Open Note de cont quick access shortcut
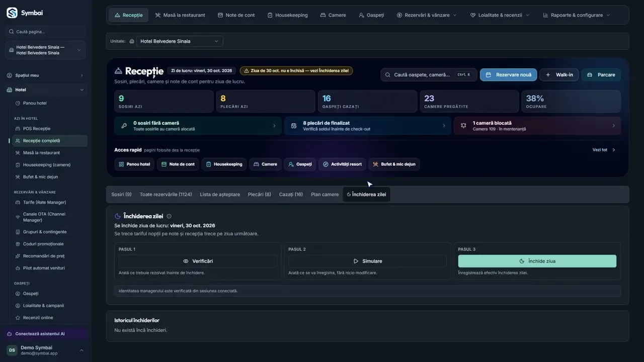 pos(178,164)
